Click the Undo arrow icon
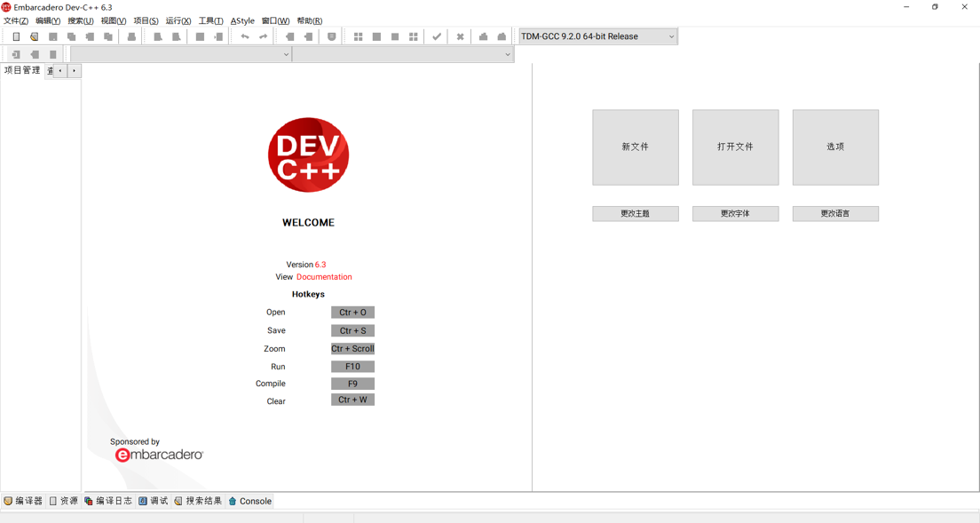 (245, 37)
